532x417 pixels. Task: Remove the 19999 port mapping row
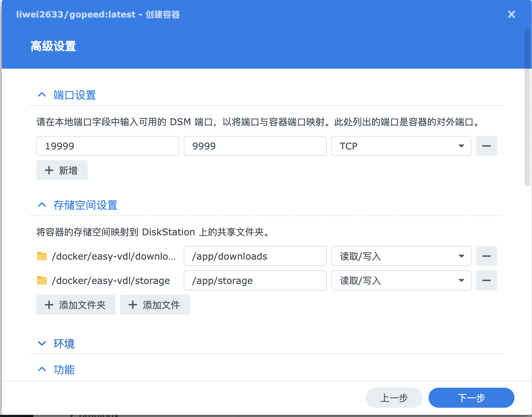click(486, 146)
